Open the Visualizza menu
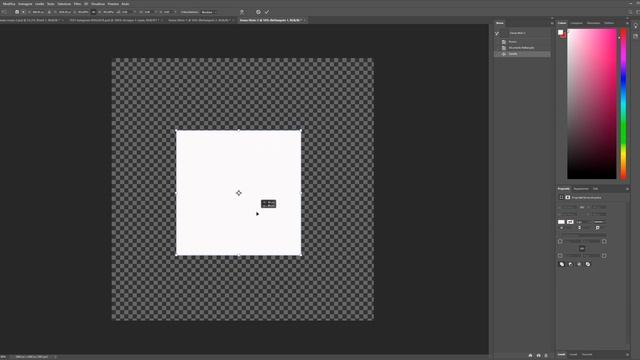640x360 pixels. (98, 4)
